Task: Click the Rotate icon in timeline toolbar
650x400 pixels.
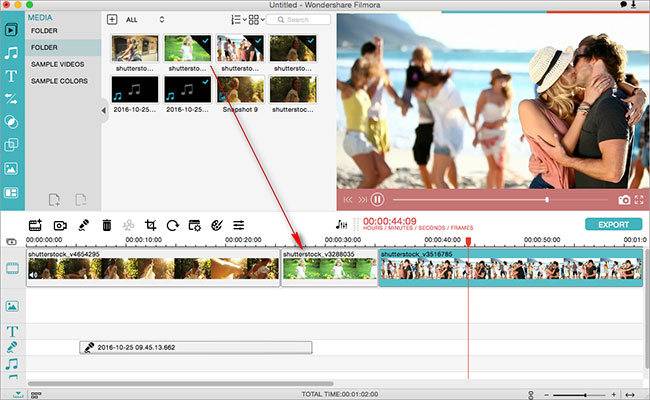Action: [x=173, y=226]
